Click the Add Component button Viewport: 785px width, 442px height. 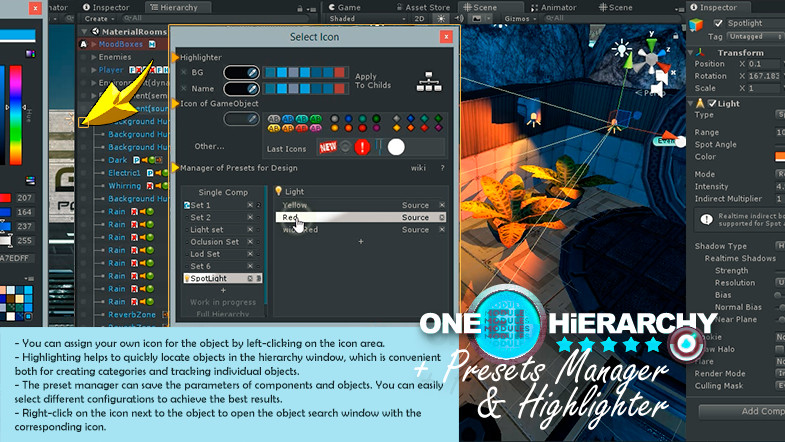click(x=742, y=411)
